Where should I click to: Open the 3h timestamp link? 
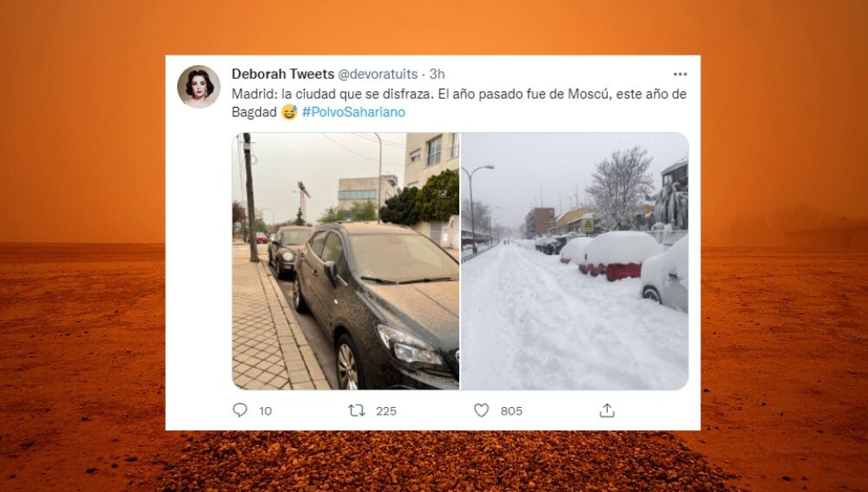pos(437,74)
